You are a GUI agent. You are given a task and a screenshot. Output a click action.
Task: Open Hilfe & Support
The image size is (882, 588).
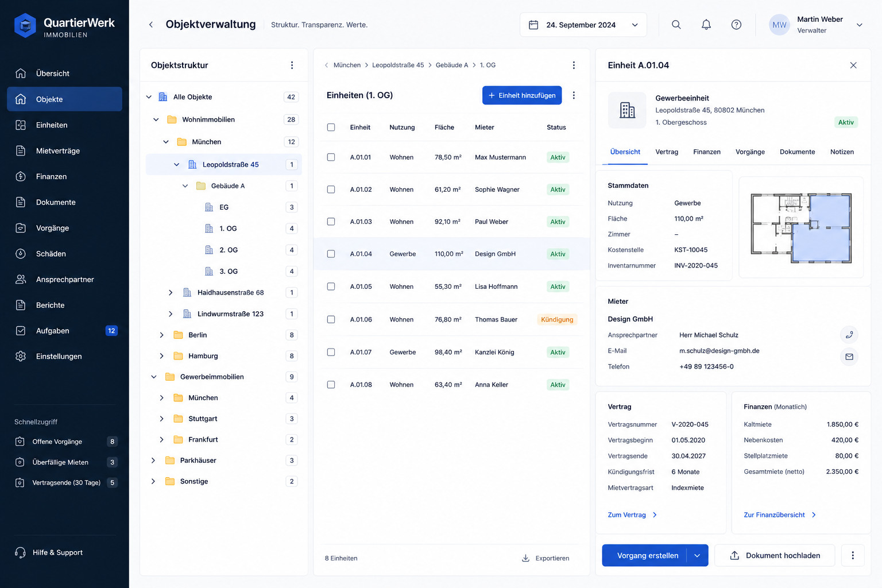(x=49, y=552)
